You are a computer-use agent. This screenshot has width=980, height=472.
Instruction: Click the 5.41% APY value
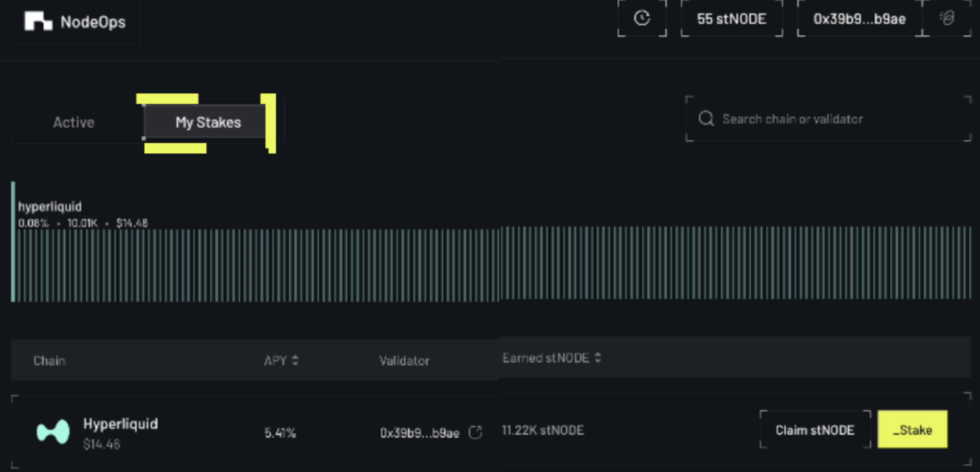coord(280,433)
